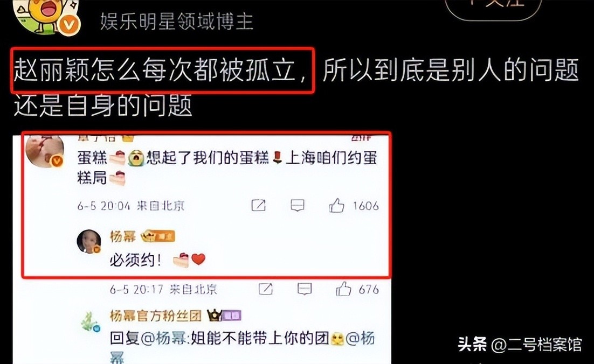The width and height of the screenshot is (594, 364).
Task: Like the cake comment with 1606 likes
Action: [x=336, y=206]
